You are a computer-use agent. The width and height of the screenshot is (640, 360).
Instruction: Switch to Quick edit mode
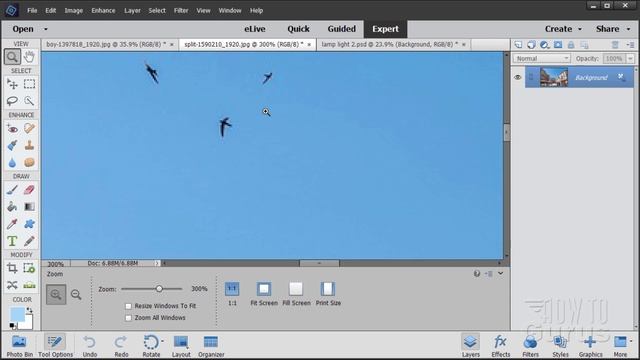click(298, 29)
